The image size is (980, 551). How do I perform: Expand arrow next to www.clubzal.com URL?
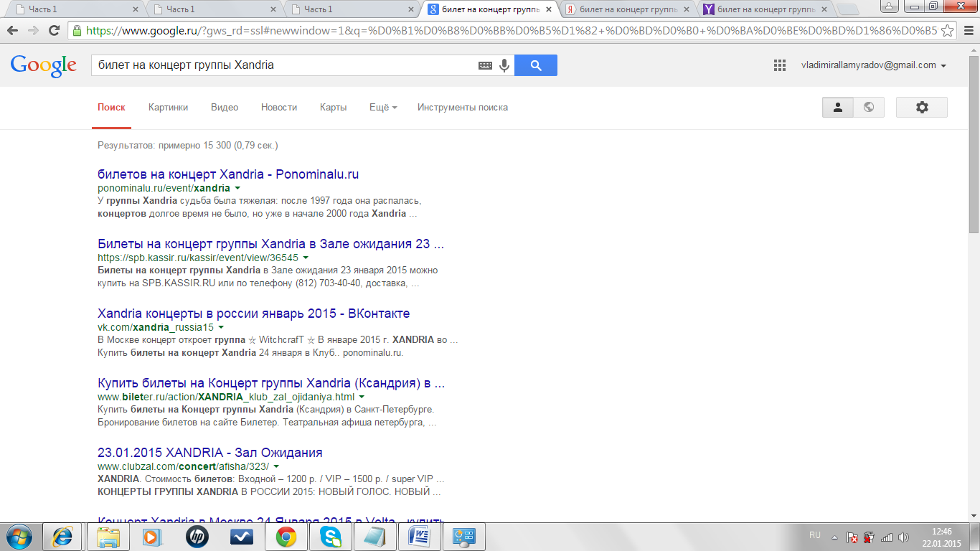point(276,466)
